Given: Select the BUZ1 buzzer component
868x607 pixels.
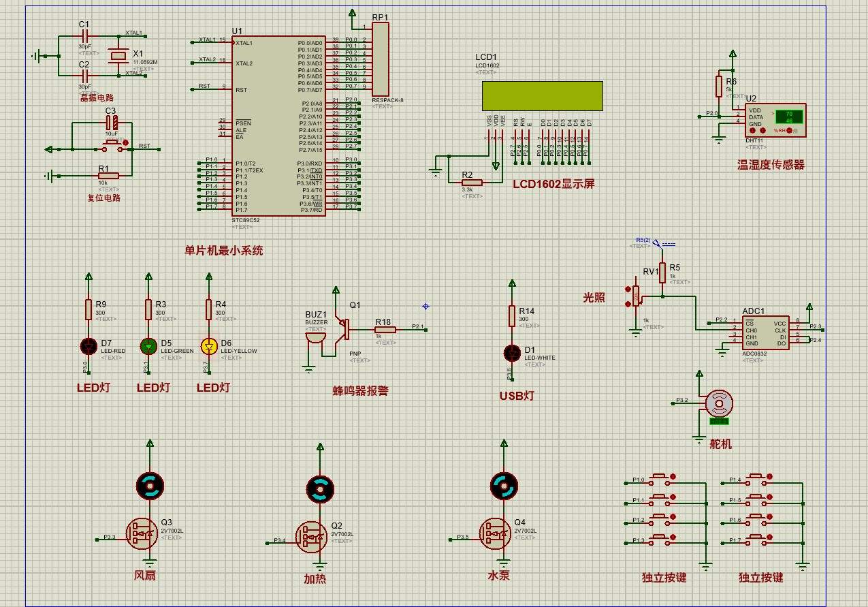Looking at the screenshot, I should pyautogui.click(x=315, y=336).
